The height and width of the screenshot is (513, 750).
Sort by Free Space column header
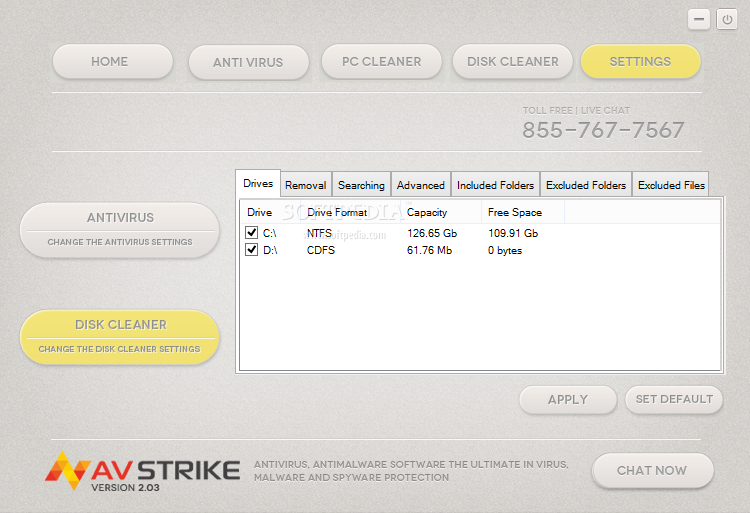(522, 212)
